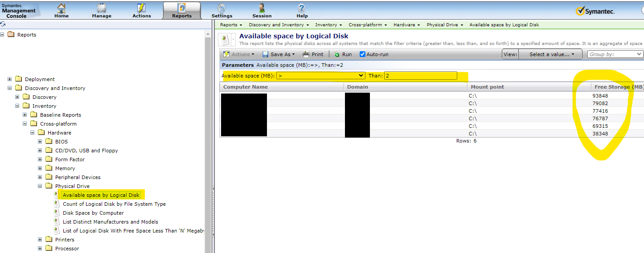Sort by Free Storage (MB) column
The image size is (644, 253).
pyautogui.click(x=619, y=87)
